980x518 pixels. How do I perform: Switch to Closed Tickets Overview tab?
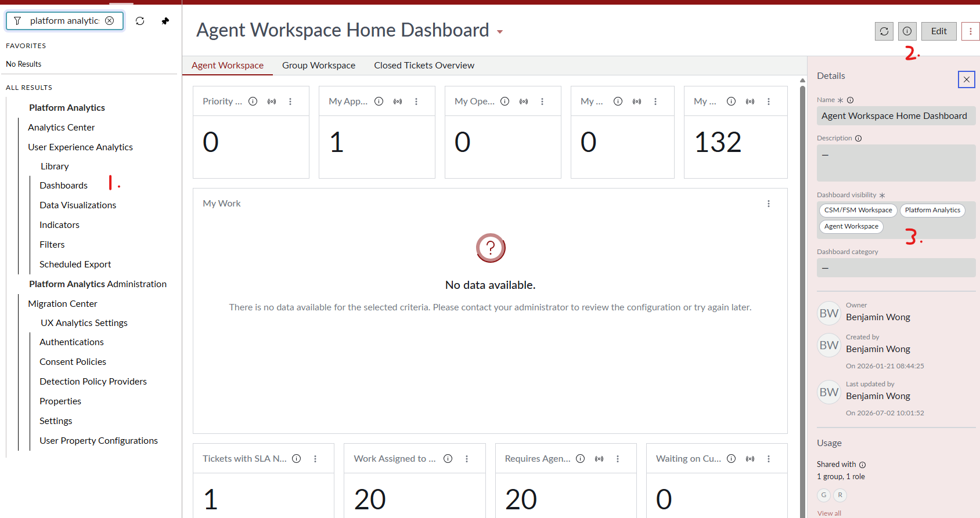click(424, 66)
